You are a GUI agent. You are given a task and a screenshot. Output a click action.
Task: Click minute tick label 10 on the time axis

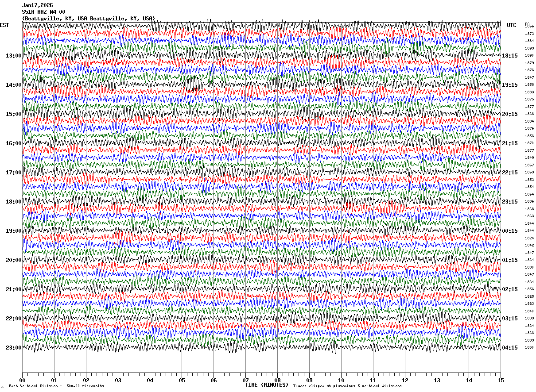click(341, 380)
